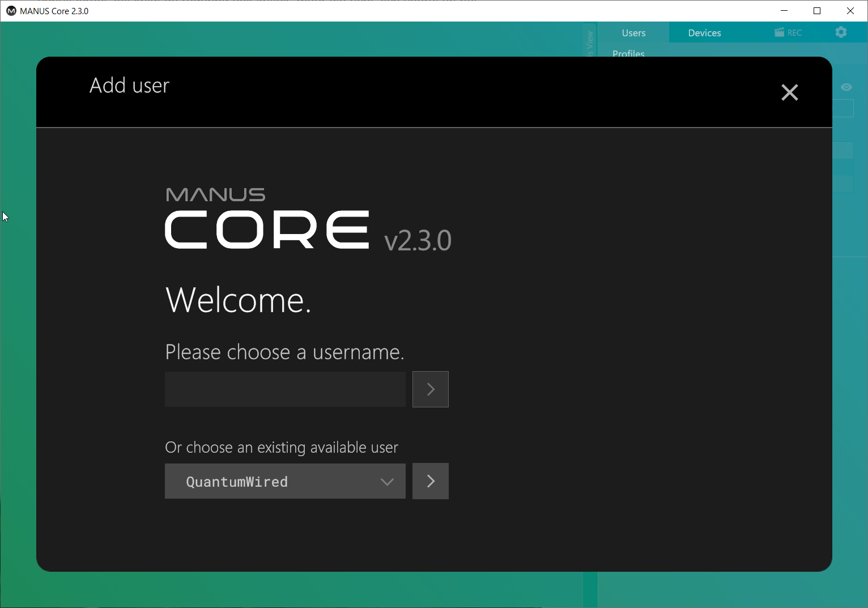The height and width of the screenshot is (608, 868).
Task: Click the v2.3.0 version label
Action: [x=418, y=241]
